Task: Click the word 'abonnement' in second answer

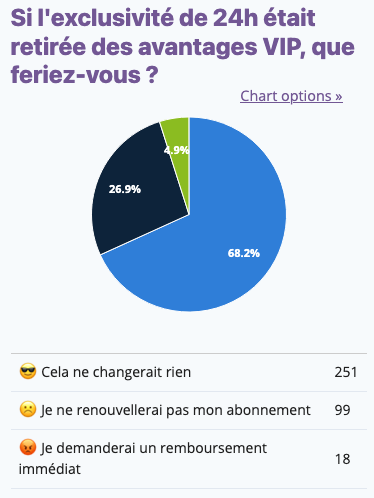Action: [269, 410]
